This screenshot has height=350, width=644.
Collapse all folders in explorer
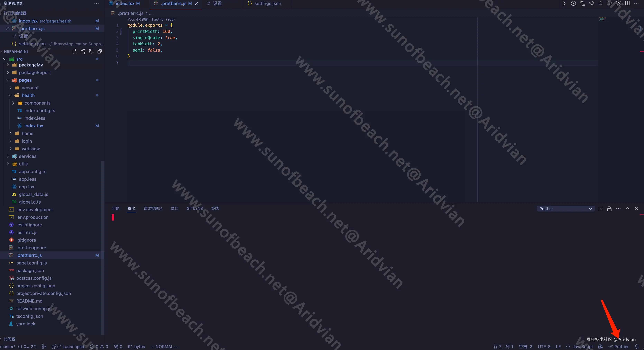point(99,52)
